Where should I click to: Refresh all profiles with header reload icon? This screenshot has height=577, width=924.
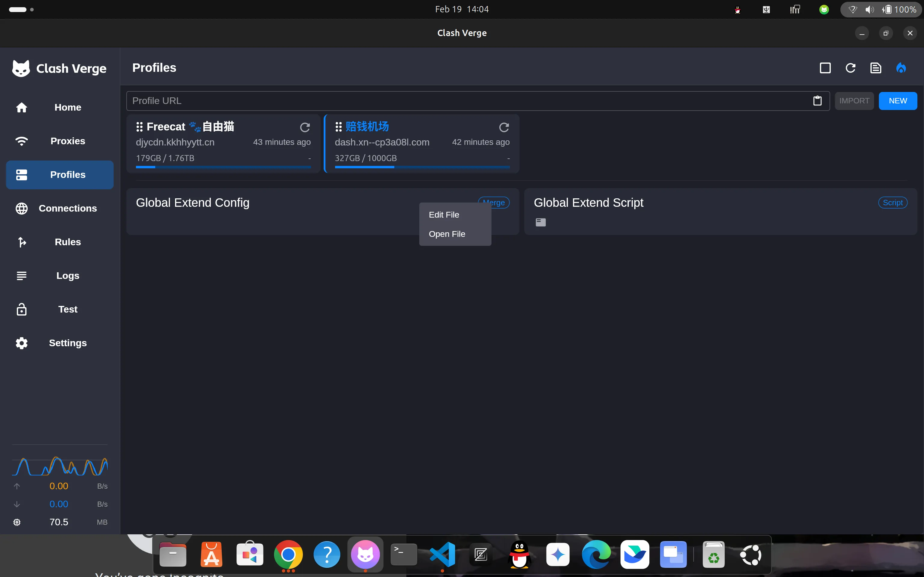850,68
